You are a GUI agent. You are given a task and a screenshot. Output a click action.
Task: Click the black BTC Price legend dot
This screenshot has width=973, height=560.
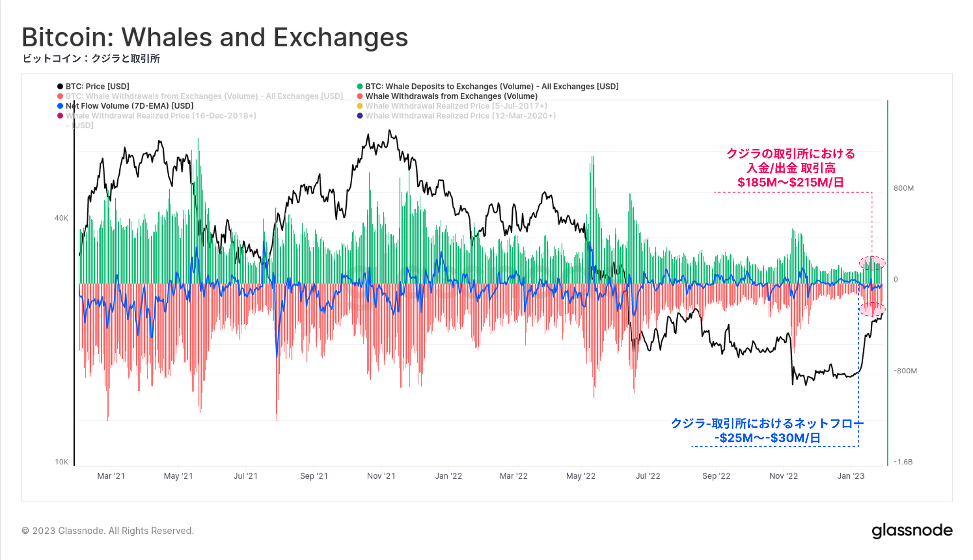60,87
